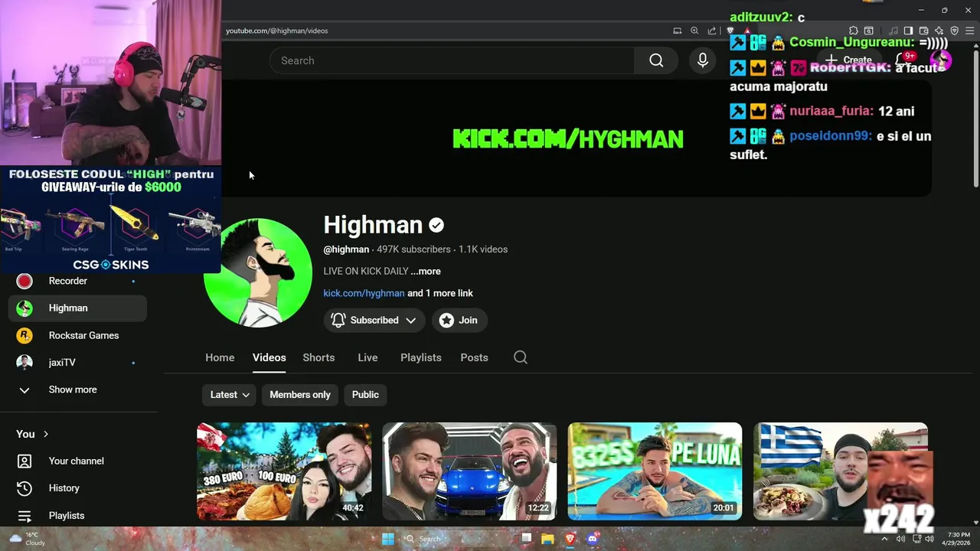This screenshot has height=551, width=980.
Task: Click the Brave Shields lion icon
Action: [x=730, y=31]
